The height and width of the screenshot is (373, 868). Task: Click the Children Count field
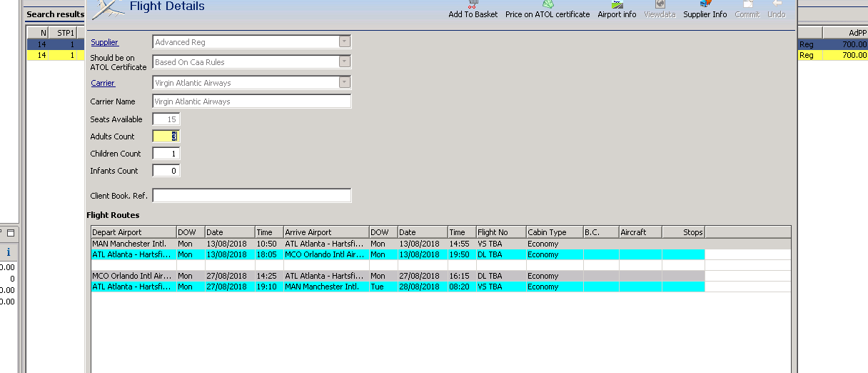pos(166,154)
